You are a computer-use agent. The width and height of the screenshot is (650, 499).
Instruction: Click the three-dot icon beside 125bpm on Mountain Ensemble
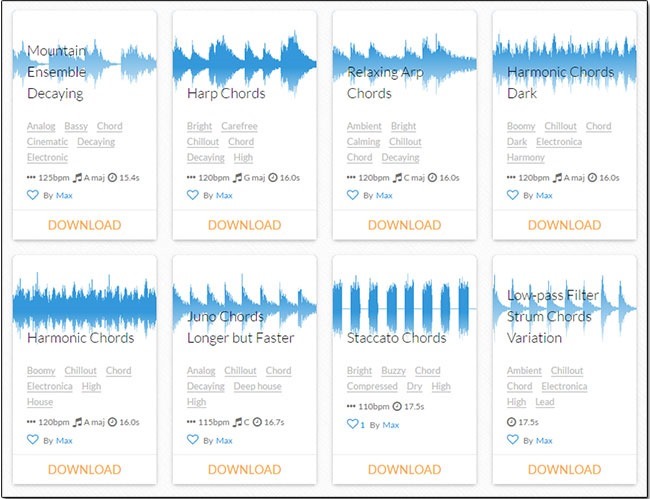[x=32, y=177]
